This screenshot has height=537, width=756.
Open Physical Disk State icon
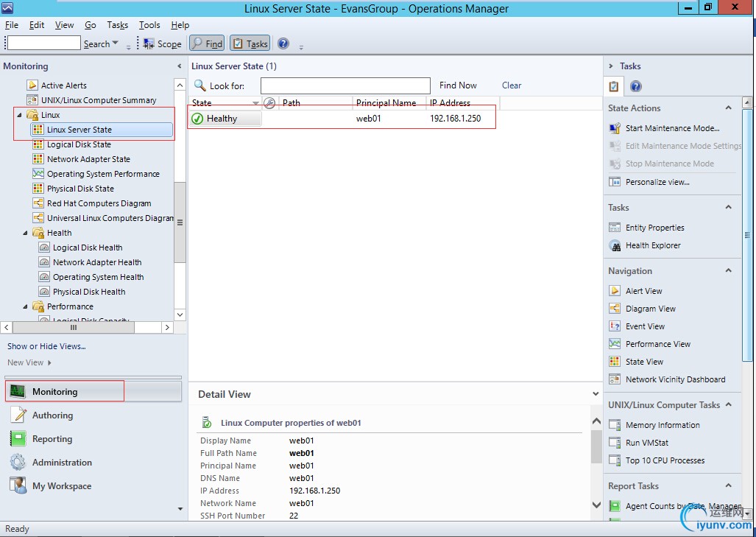pyautogui.click(x=38, y=189)
